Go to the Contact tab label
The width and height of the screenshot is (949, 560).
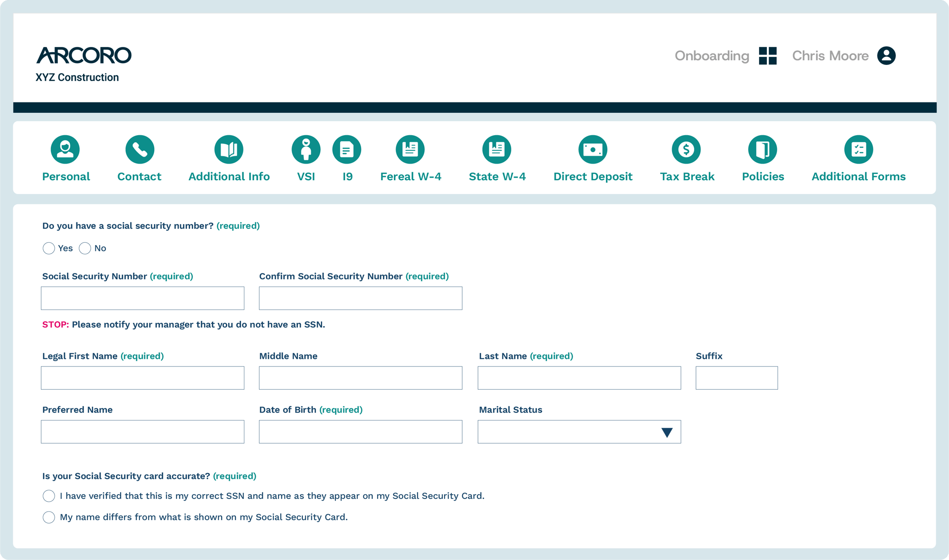[140, 176]
